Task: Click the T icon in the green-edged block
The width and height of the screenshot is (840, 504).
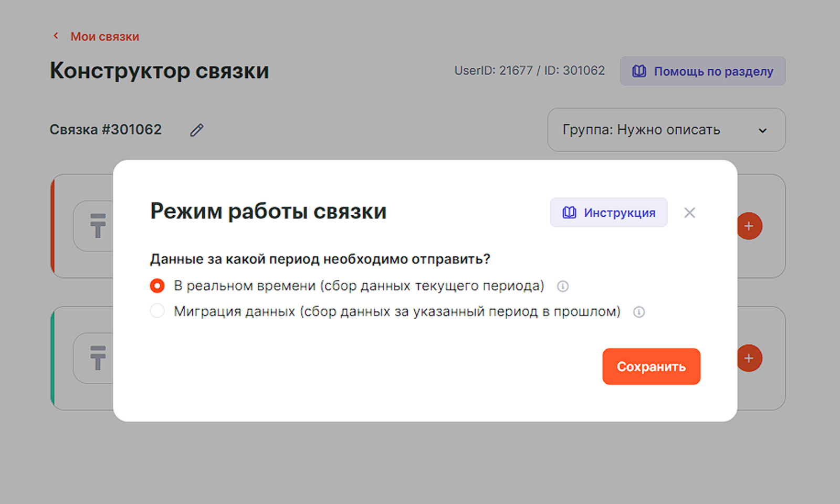Action: coord(97,358)
